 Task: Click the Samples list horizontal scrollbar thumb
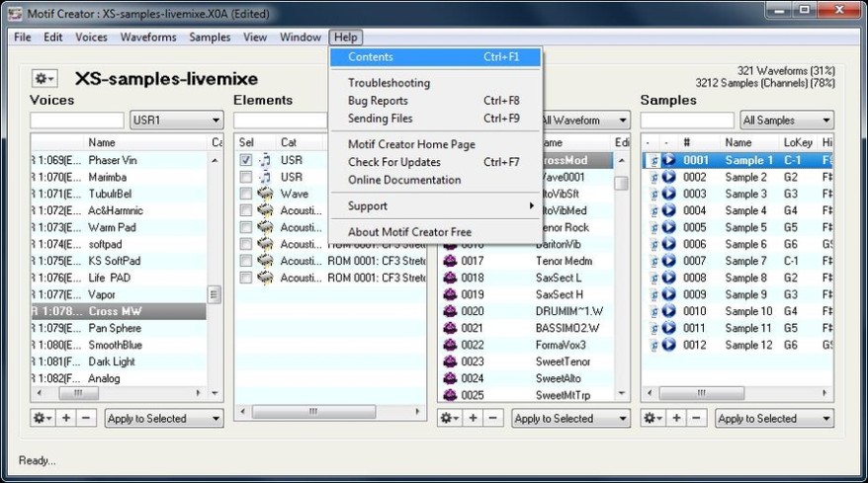tap(701, 393)
